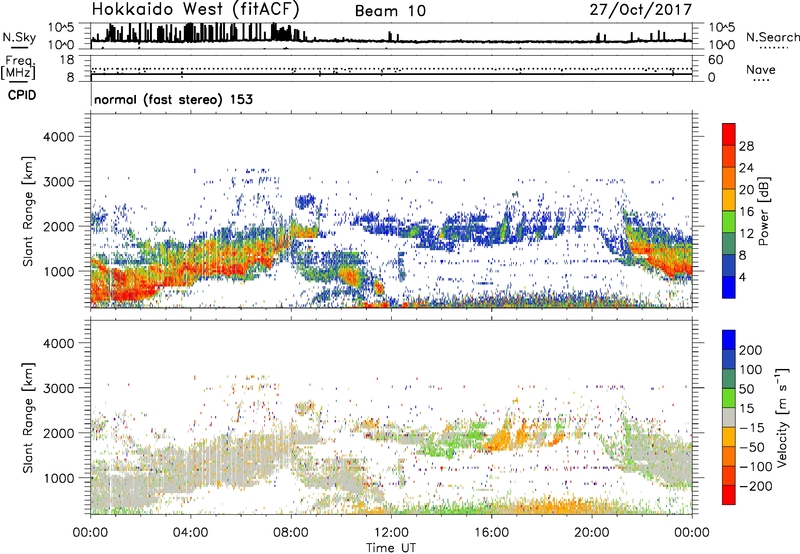Image resolution: width=800 pixels, height=554 pixels.
Task: Click the '3000' tick in velocity panel
Action: 59,388
